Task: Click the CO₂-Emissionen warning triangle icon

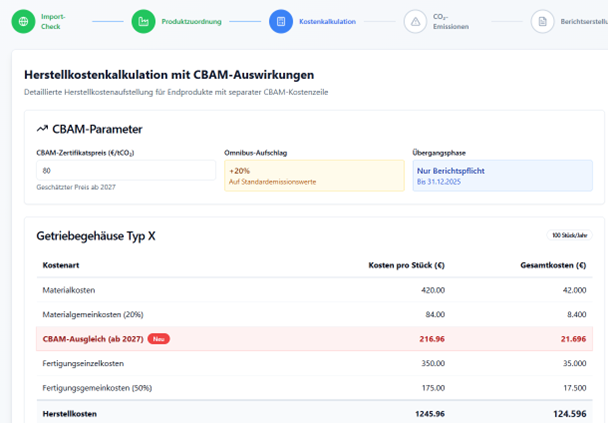Action: tap(415, 21)
